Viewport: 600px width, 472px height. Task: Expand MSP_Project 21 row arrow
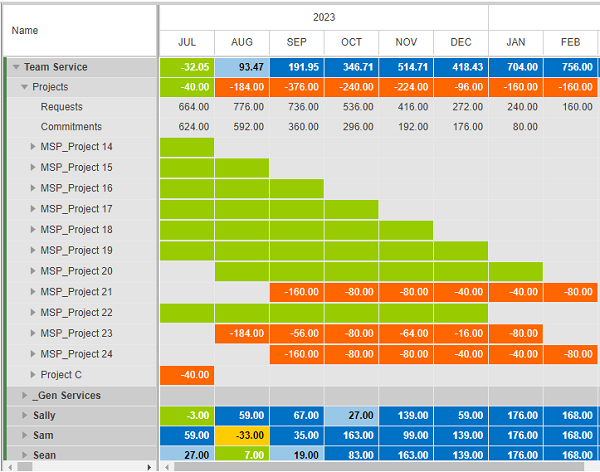(34, 292)
